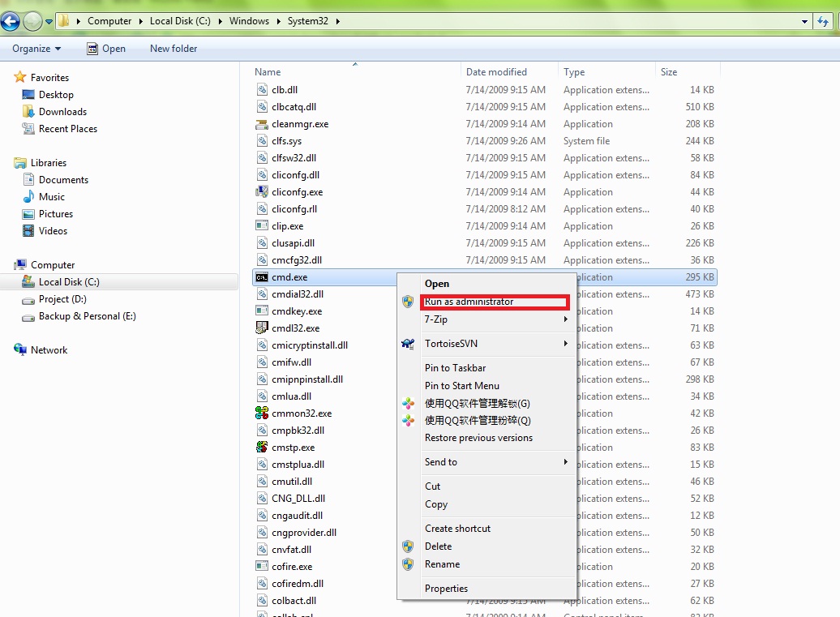Expand the breadcrumb arrow after System32
Viewport: 840px width, 617px height.
tap(337, 21)
